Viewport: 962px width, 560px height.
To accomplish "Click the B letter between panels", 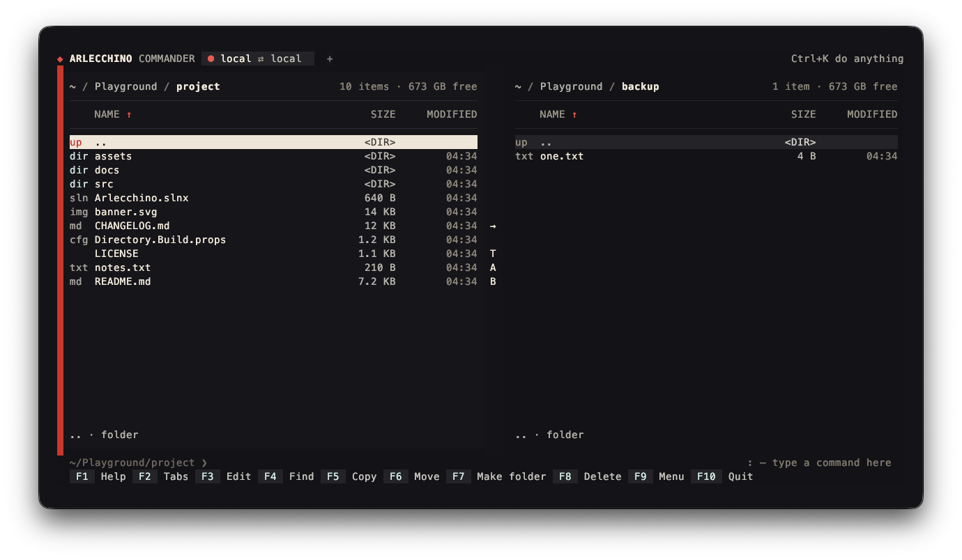I will coord(493,281).
